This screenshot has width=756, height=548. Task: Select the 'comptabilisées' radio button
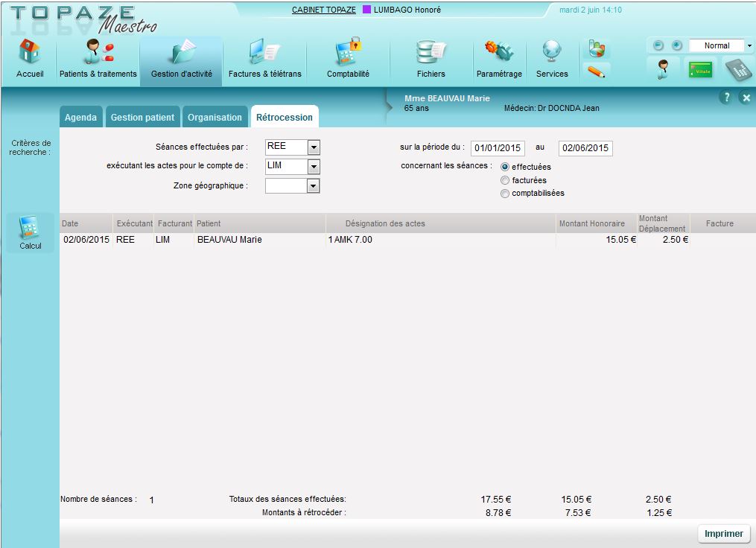[x=506, y=194]
